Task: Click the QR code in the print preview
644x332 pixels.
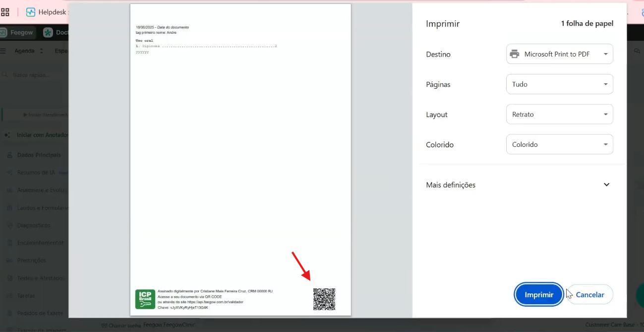Action: point(324,299)
